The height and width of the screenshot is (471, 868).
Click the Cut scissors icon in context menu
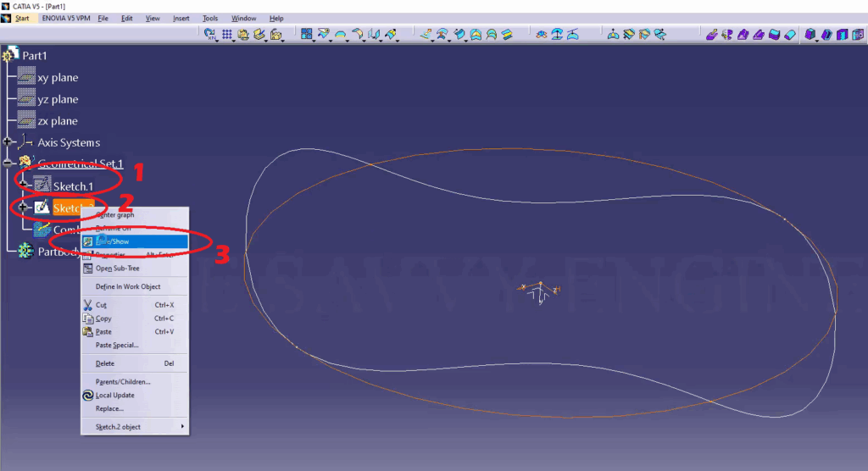(x=87, y=305)
